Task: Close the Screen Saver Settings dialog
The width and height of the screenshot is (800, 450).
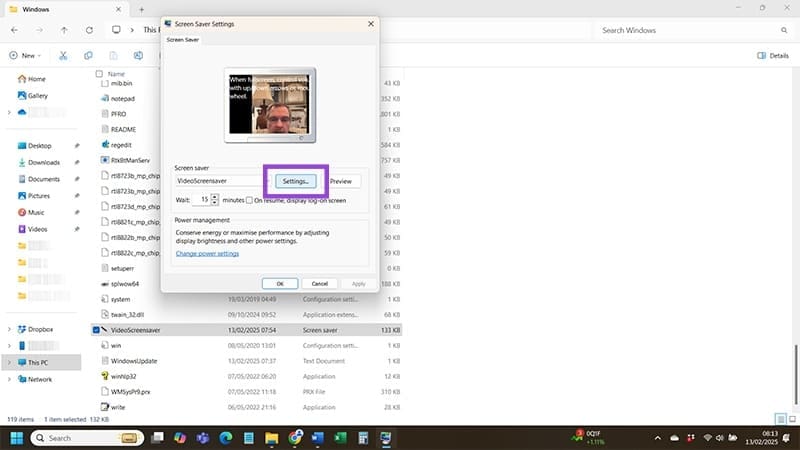Action: click(x=371, y=24)
